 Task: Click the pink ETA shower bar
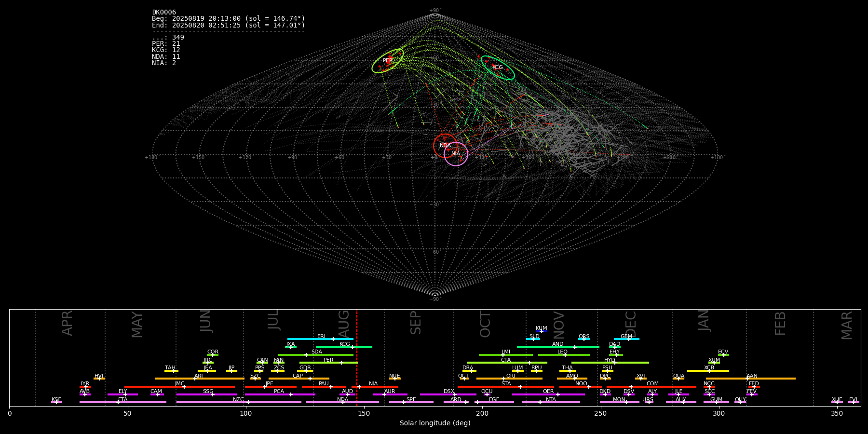click(123, 402)
